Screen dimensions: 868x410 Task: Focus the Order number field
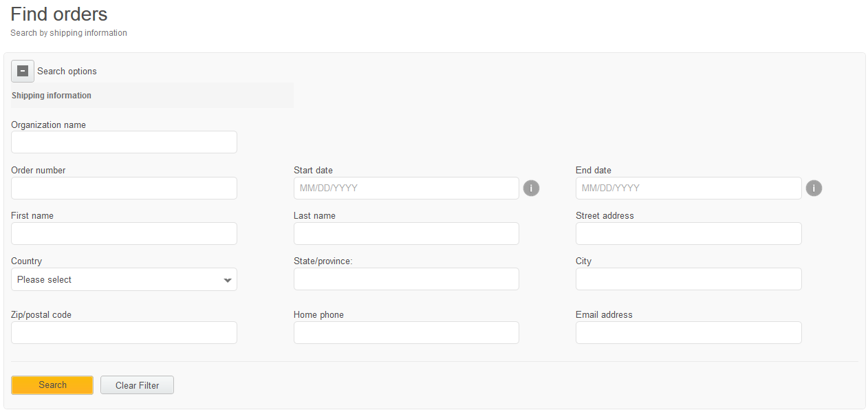click(x=124, y=188)
